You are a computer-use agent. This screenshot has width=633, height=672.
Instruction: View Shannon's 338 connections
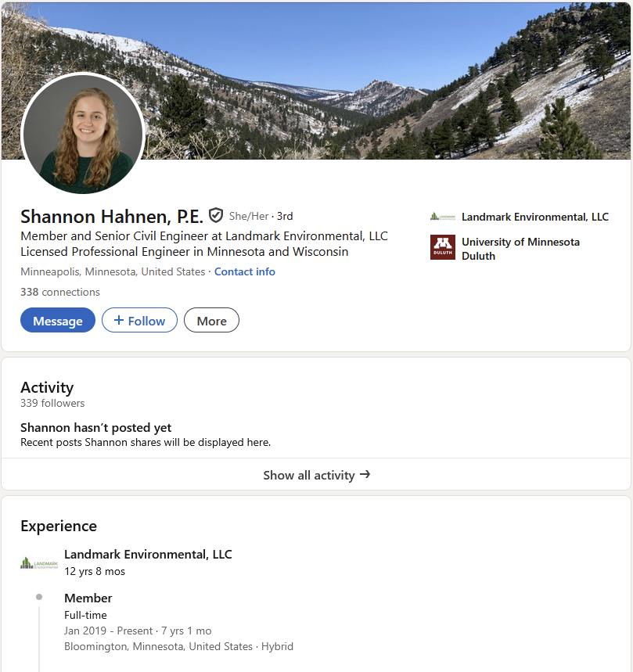point(60,292)
